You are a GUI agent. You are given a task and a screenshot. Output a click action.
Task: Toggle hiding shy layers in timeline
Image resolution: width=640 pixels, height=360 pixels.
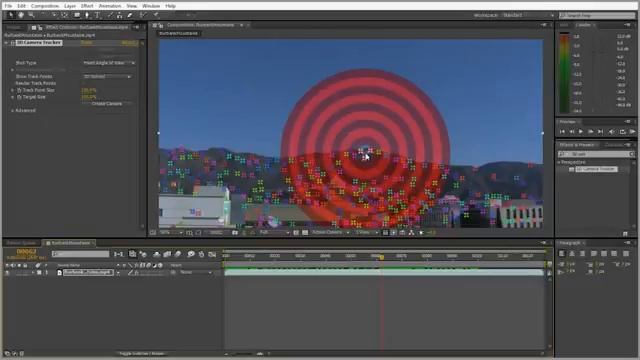click(x=156, y=254)
